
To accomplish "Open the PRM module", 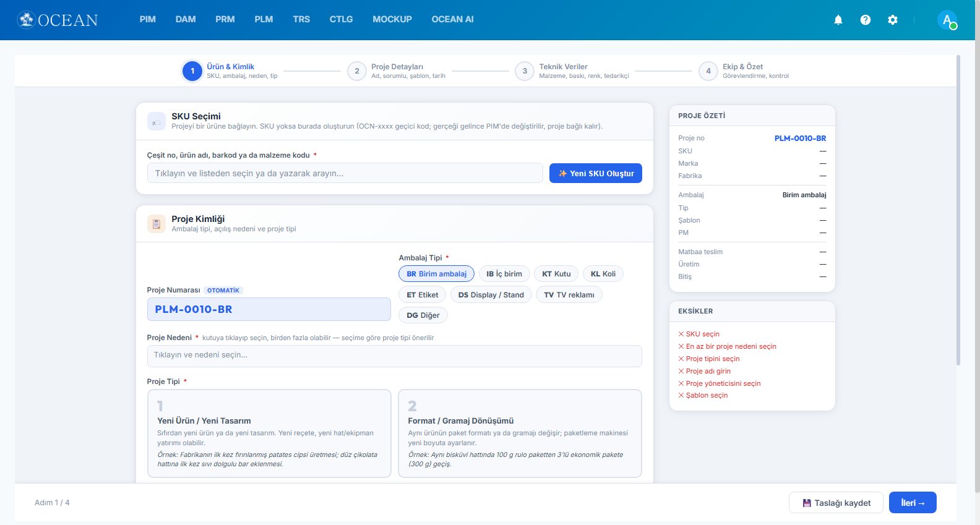I will 225,19.
